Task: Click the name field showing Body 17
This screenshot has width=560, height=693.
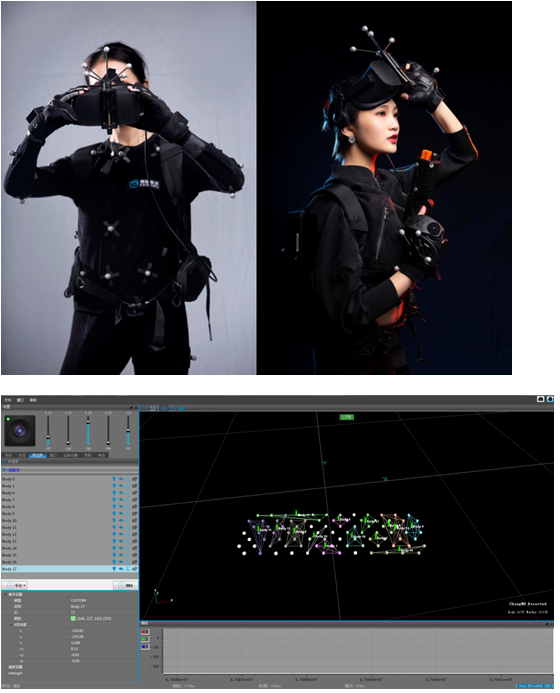Action: click(78, 606)
